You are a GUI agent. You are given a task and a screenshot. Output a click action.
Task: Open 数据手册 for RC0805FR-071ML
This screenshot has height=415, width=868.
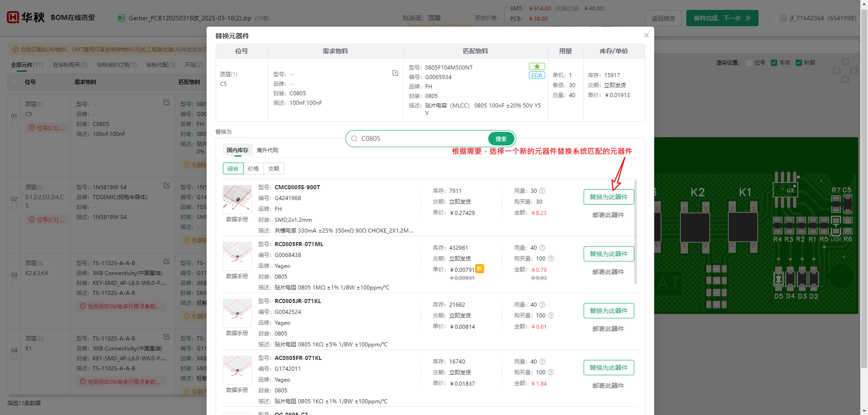[x=237, y=276]
